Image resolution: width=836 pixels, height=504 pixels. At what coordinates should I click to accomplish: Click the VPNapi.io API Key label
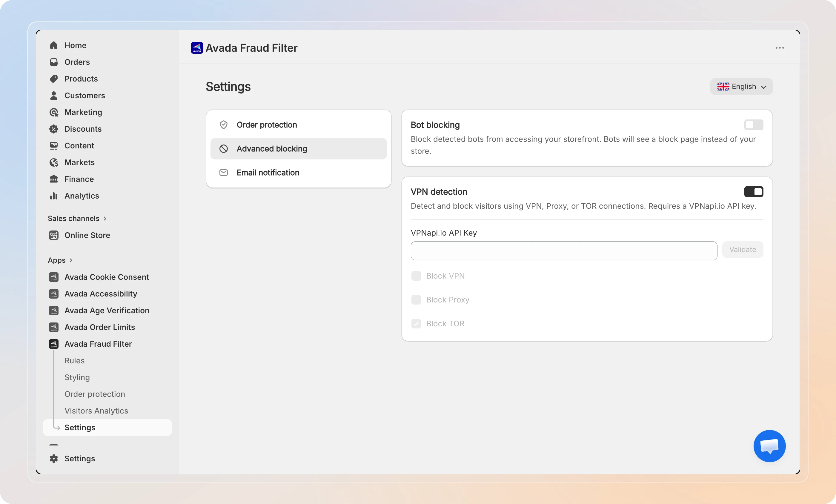(444, 233)
